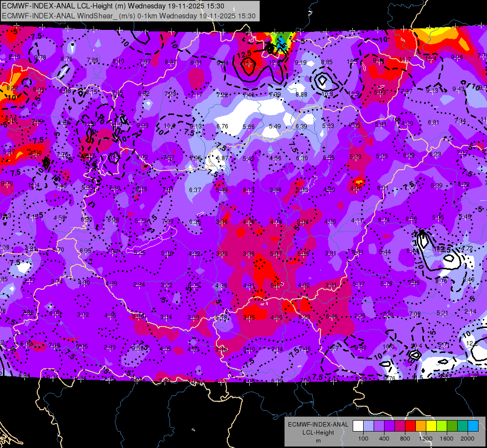Pick the orange legend swatch

(421, 426)
